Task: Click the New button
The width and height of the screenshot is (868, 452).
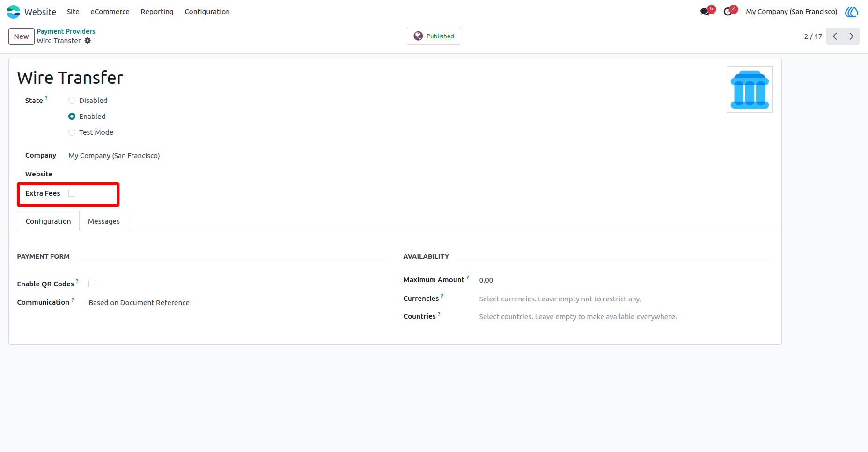Action: click(x=22, y=36)
